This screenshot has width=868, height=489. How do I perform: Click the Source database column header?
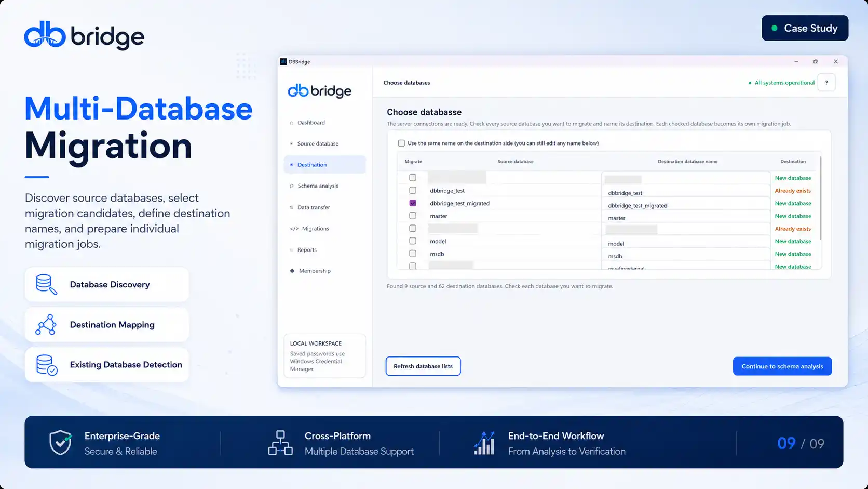[515, 162]
